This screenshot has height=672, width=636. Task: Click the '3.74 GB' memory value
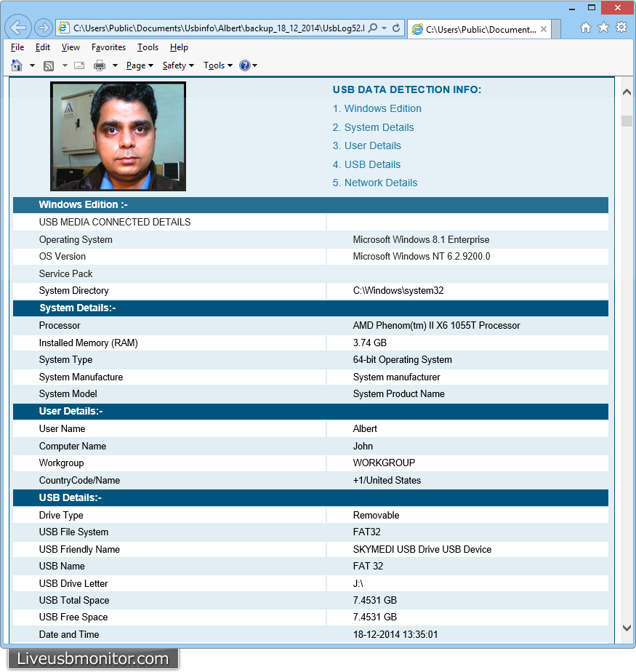click(x=370, y=343)
